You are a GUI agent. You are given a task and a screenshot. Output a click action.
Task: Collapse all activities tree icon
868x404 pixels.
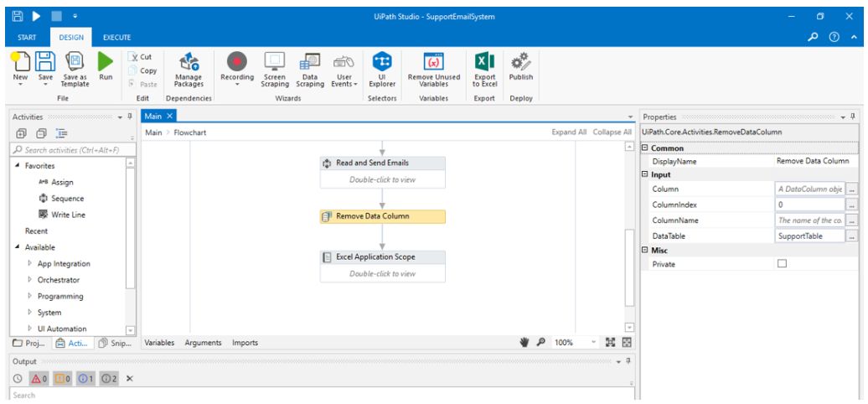[x=41, y=133]
